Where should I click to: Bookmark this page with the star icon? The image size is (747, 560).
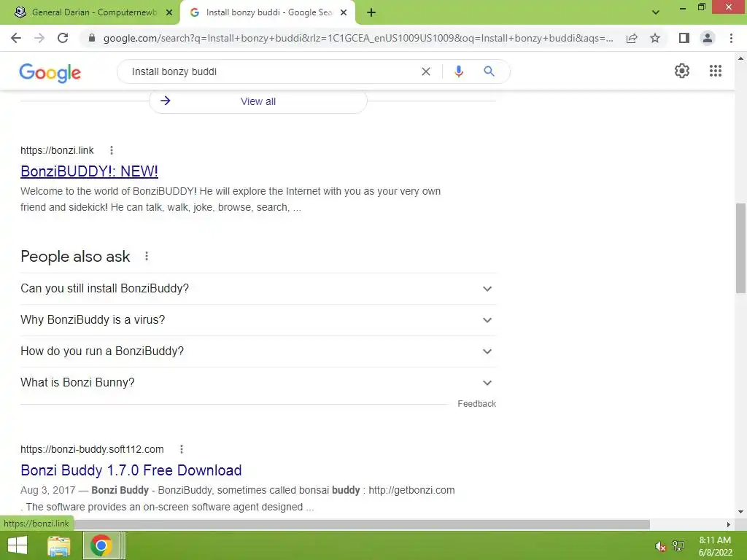pos(655,38)
